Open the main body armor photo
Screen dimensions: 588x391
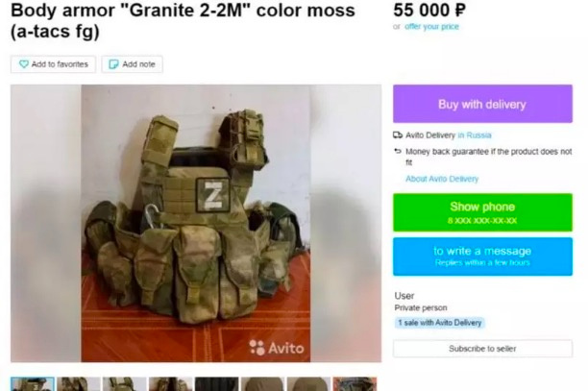point(196,224)
